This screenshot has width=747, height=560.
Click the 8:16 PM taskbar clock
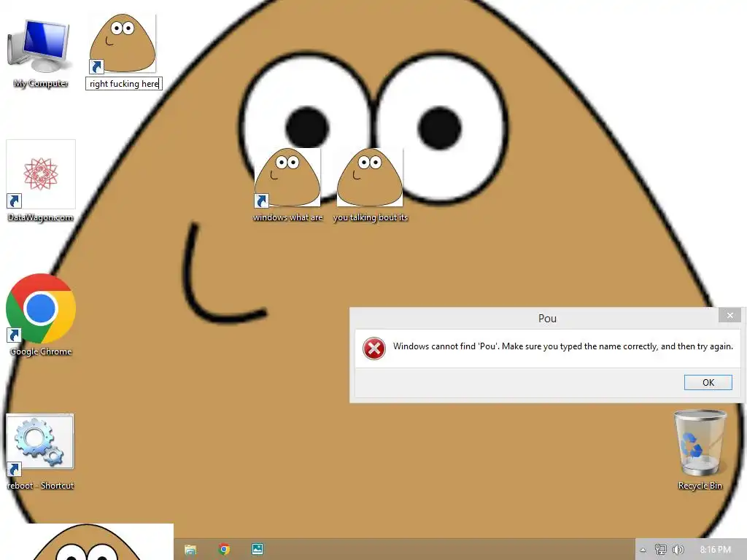tap(715, 550)
